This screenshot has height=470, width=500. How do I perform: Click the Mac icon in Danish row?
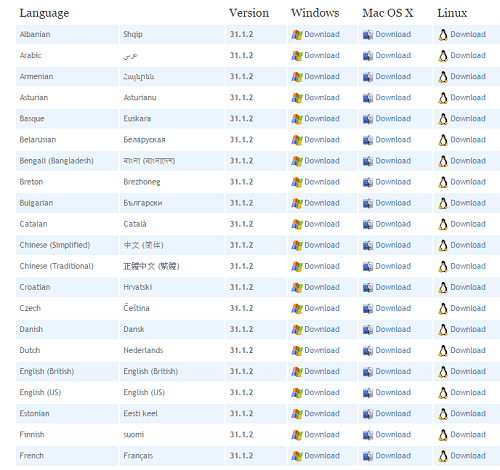point(368,330)
